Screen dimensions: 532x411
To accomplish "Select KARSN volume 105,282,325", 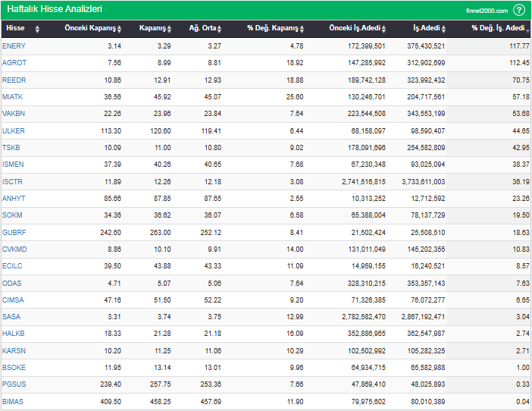I will [x=426, y=350].
